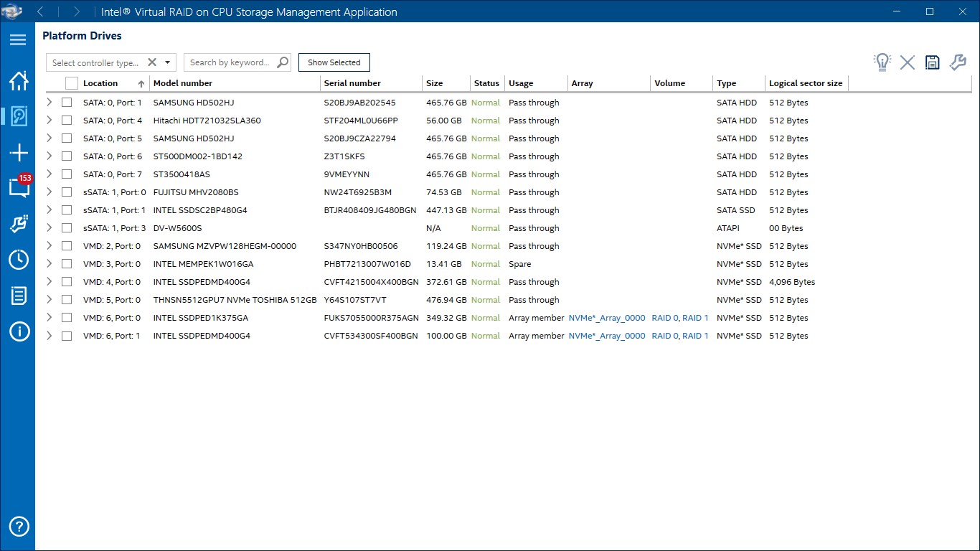
Task: Go to the Home page icon in sidebar
Action: tap(19, 80)
